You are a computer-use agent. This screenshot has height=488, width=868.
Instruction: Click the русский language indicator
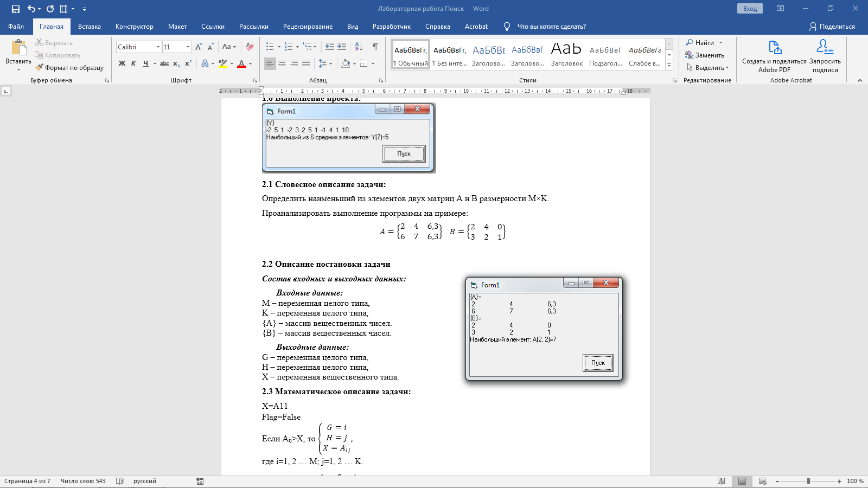pos(145,481)
